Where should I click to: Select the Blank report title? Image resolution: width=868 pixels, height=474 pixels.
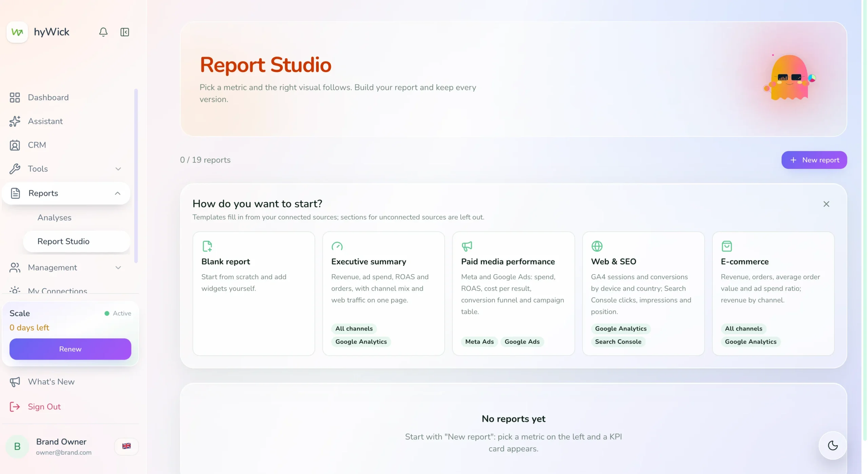[225, 262]
